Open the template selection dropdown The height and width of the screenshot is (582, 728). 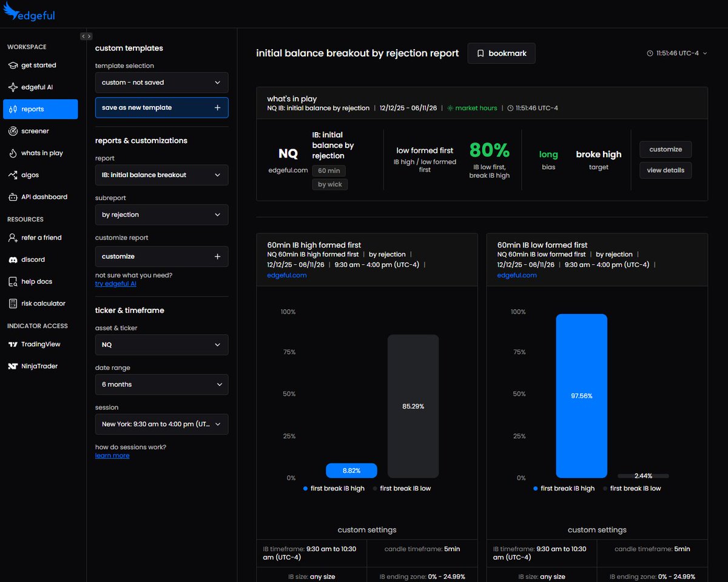[x=162, y=82]
